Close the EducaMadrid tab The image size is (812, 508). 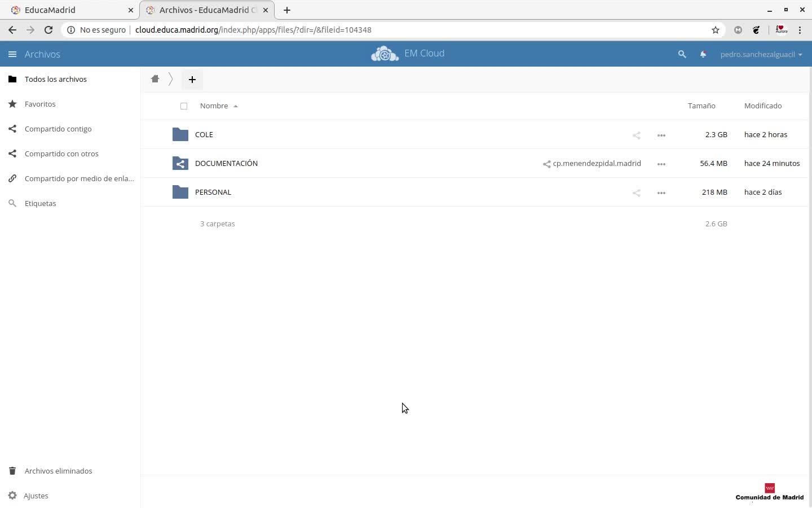[x=131, y=10]
